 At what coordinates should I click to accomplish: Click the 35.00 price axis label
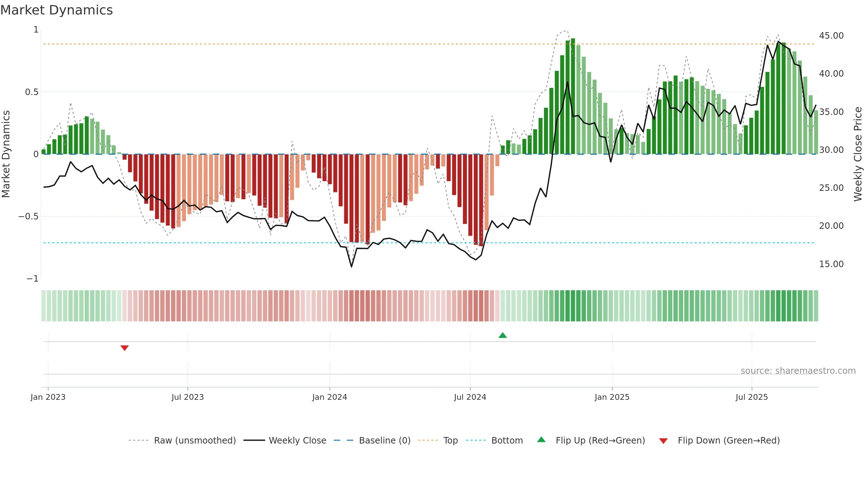coord(831,112)
